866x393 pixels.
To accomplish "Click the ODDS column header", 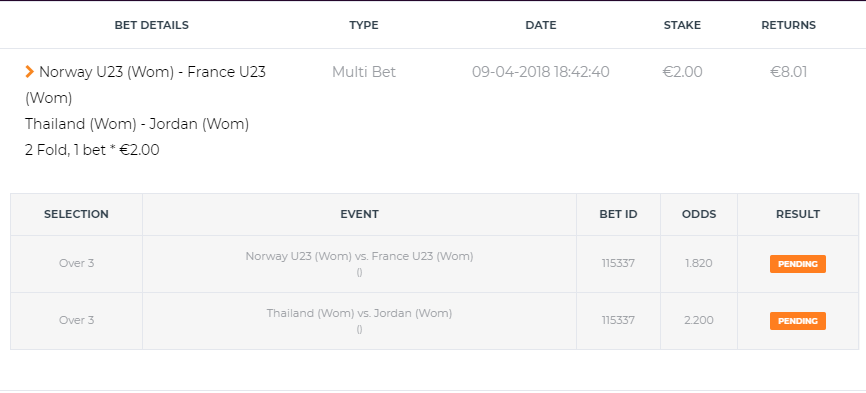I will tap(699, 214).
